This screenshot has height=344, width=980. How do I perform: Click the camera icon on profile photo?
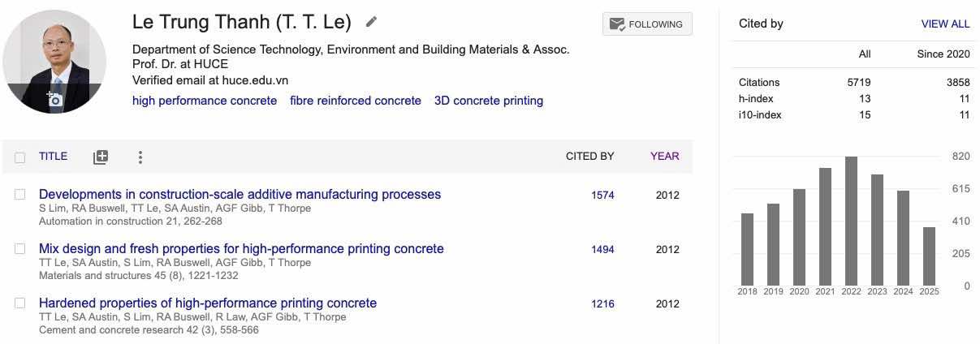(x=54, y=100)
